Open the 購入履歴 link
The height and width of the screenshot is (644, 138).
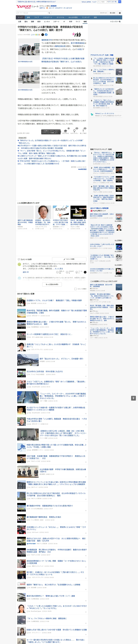tap(112, 13)
